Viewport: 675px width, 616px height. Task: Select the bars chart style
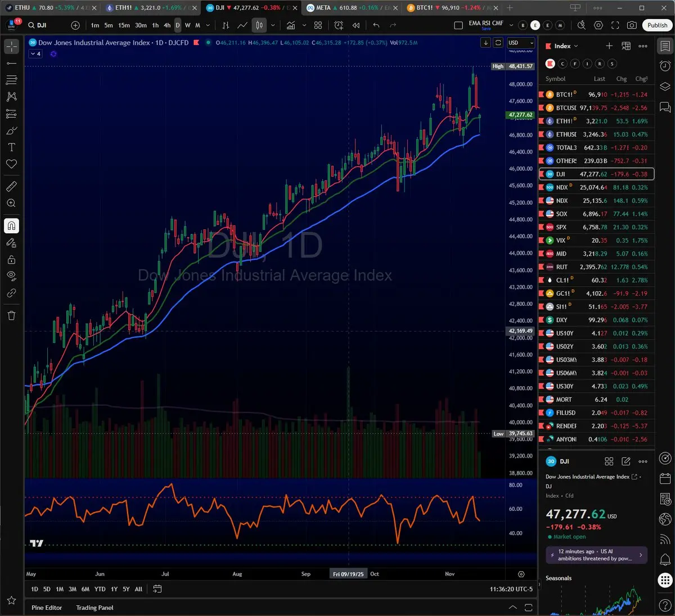tap(226, 25)
